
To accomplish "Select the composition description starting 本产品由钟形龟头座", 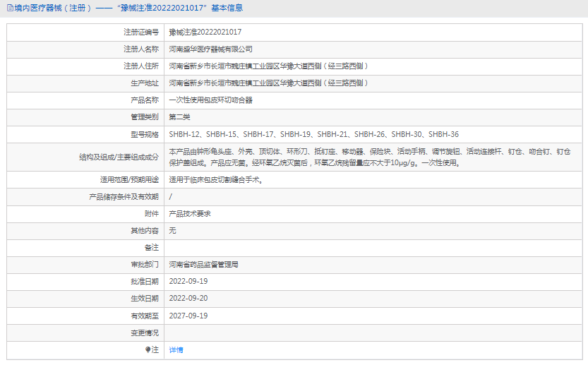I will click(x=370, y=157).
